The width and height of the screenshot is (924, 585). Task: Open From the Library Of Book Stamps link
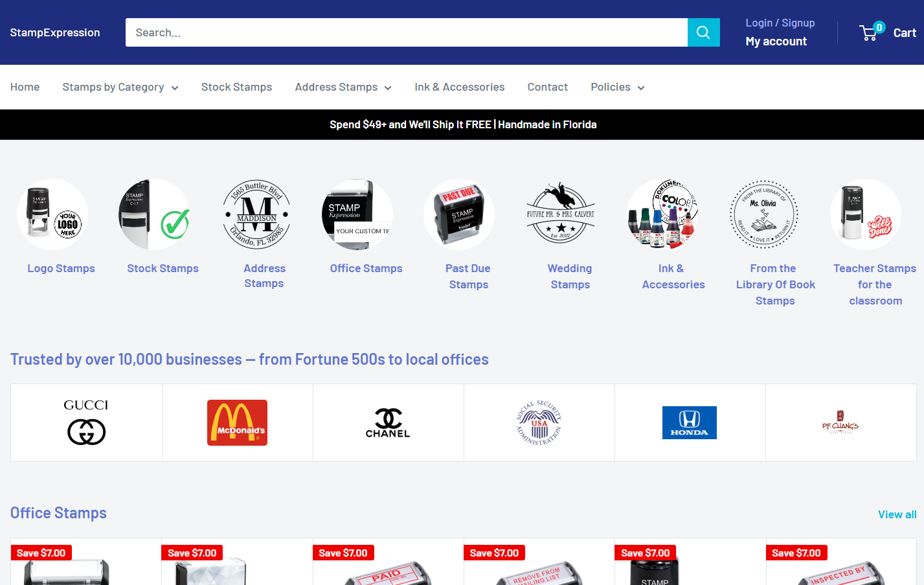775,284
